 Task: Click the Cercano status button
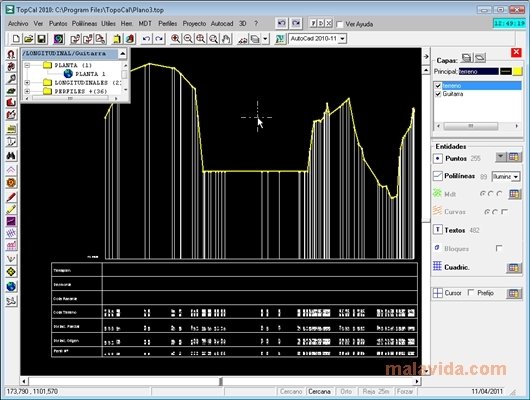[291, 392]
